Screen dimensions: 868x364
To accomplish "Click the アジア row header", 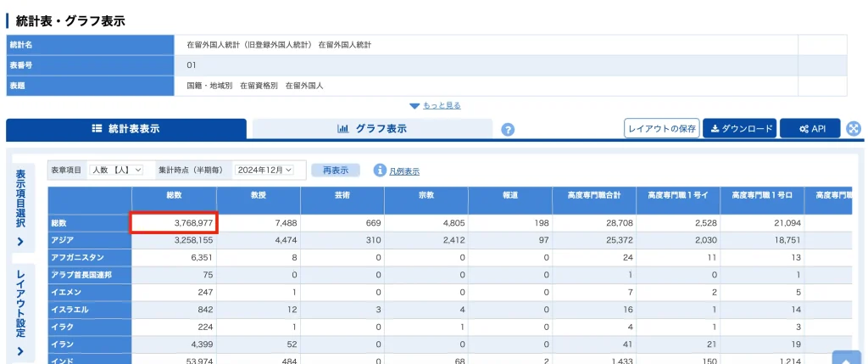I will 90,240.
